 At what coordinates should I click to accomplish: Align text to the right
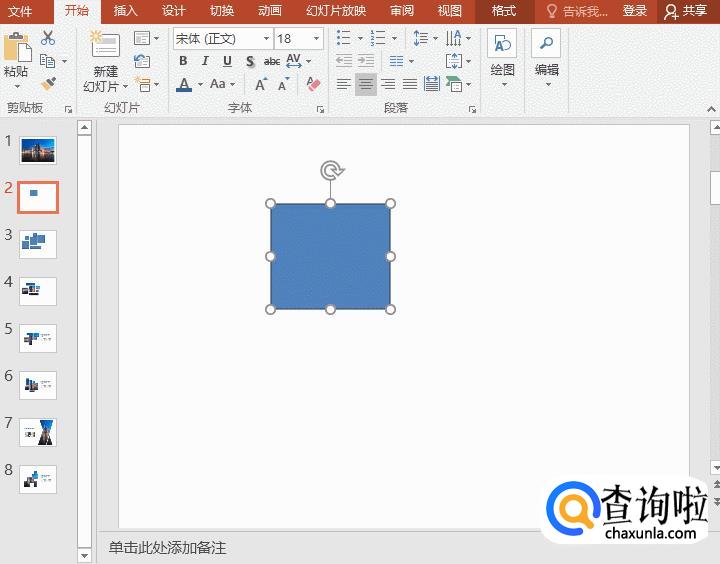(x=388, y=84)
